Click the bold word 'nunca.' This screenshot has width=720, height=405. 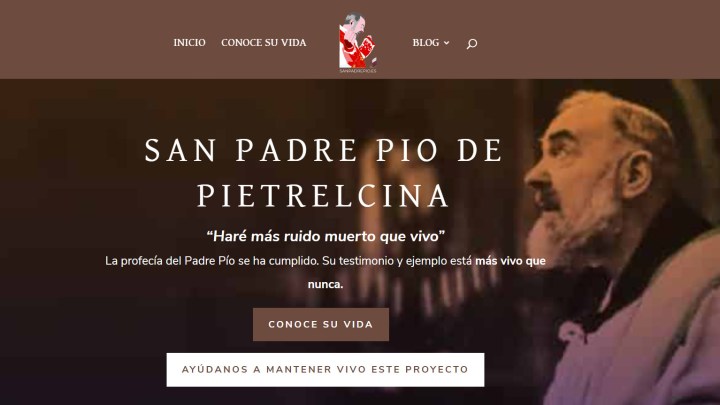(325, 284)
